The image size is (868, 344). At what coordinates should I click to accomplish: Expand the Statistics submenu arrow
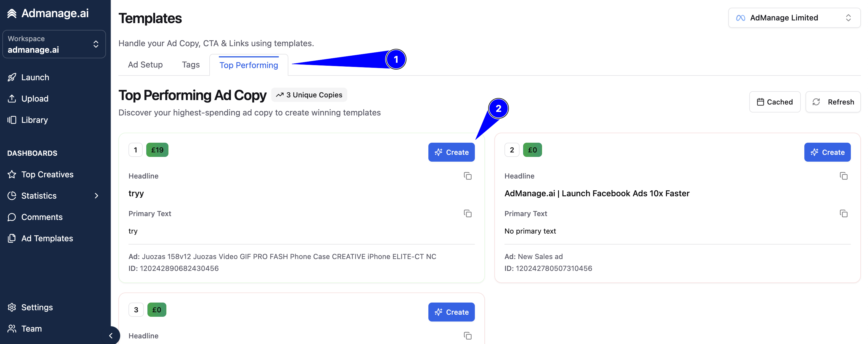point(97,196)
